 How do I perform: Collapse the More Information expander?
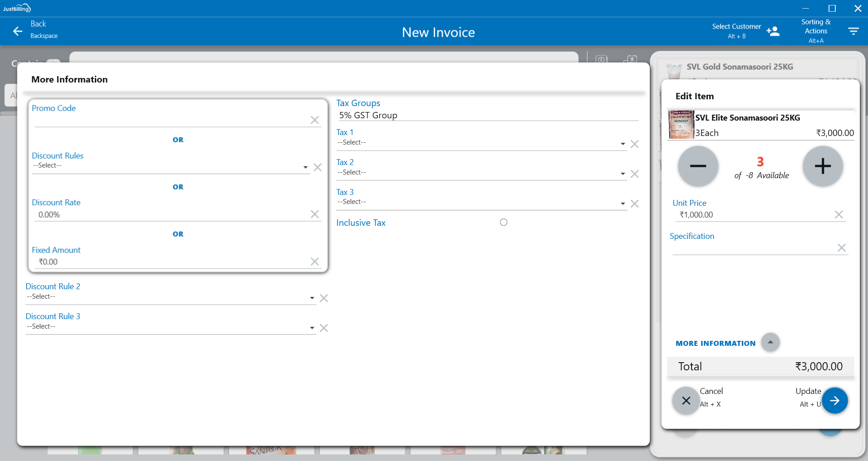(770, 342)
